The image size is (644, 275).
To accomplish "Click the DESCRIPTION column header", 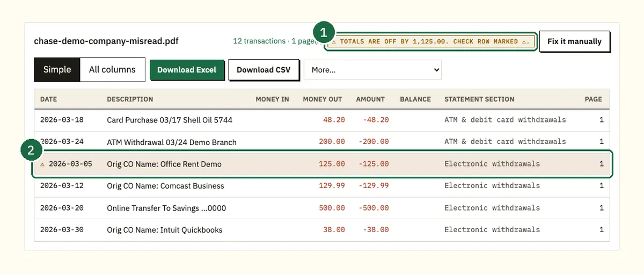I will tap(130, 99).
